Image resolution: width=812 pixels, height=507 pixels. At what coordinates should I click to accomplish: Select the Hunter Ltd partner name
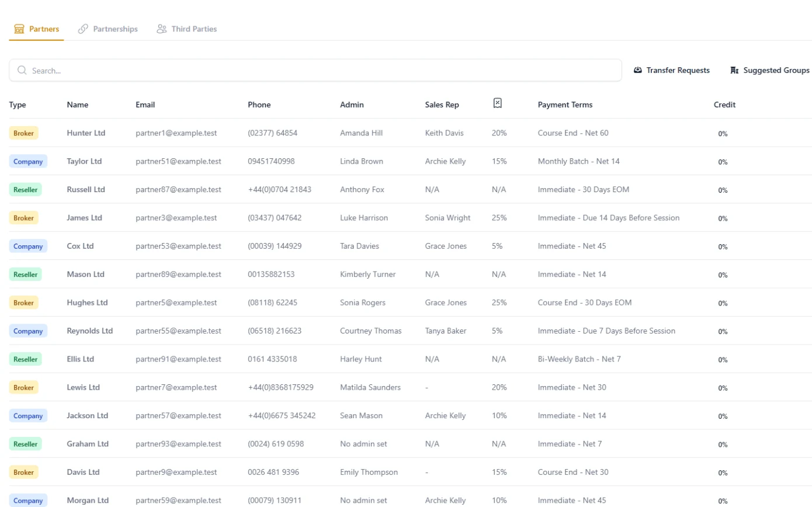pyautogui.click(x=86, y=133)
